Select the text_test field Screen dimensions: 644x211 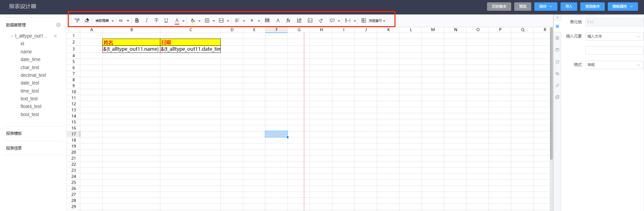click(29, 99)
